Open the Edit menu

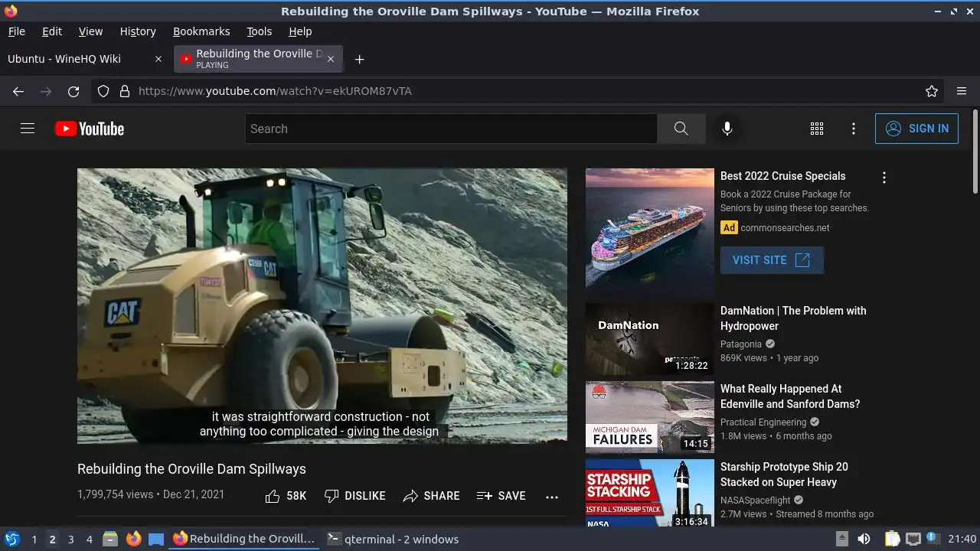coord(52,31)
